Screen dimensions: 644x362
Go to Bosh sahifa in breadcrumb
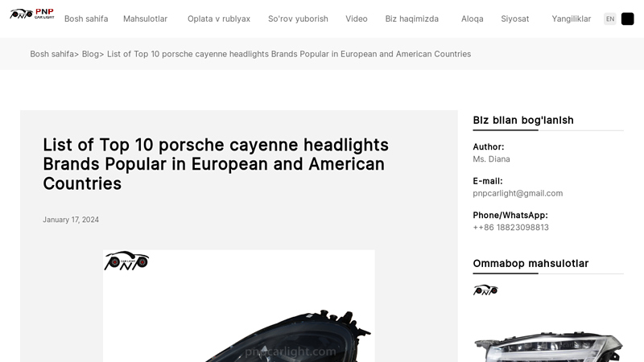pos(52,54)
